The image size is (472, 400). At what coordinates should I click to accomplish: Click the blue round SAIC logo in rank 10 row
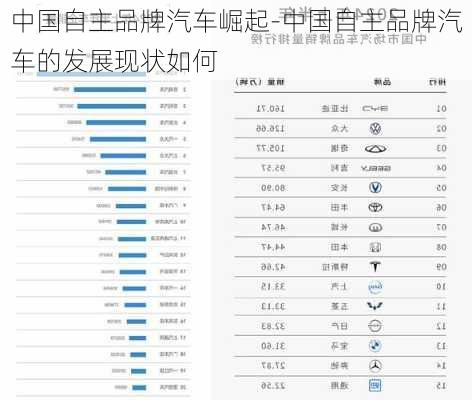click(x=375, y=287)
